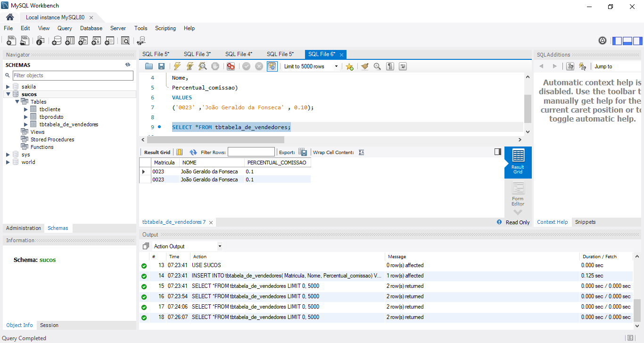Viewport: 644px width, 343px height.
Task: Open inspector for selected object
Action: [x=41, y=41]
